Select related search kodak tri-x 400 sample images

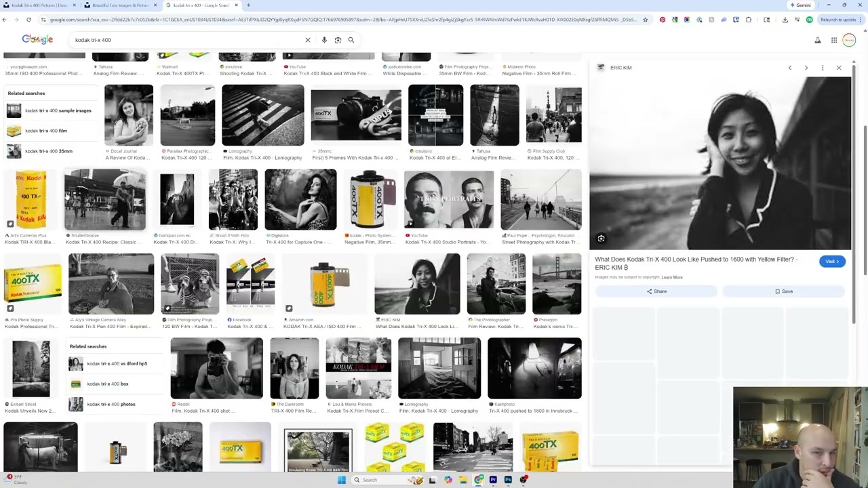49,110
